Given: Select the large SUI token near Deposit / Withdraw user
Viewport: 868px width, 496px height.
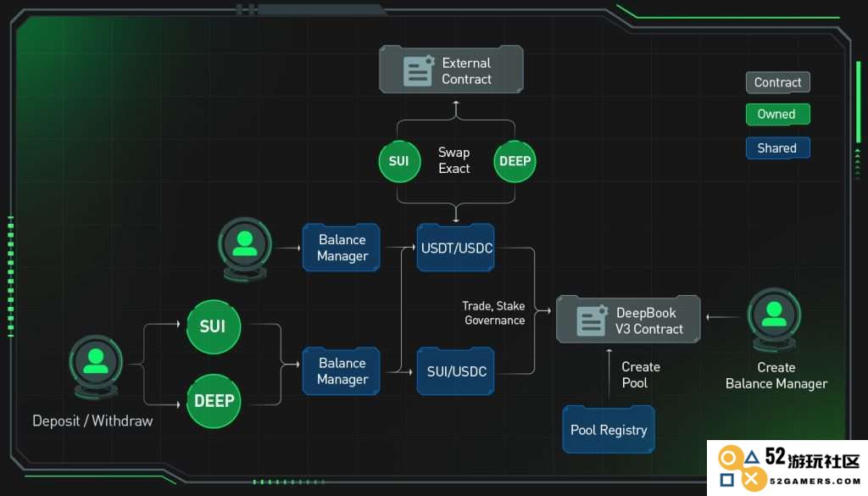Looking at the screenshot, I should (x=213, y=326).
